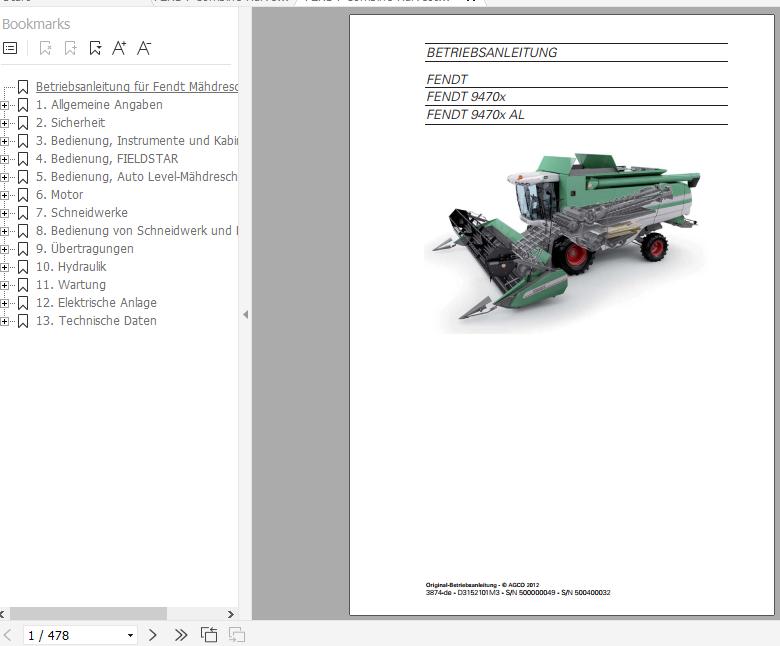The image size is (780, 646).
Task: Open Betriebsanleitung für Fendt Mähdrescher bookmark
Action: tap(137, 87)
